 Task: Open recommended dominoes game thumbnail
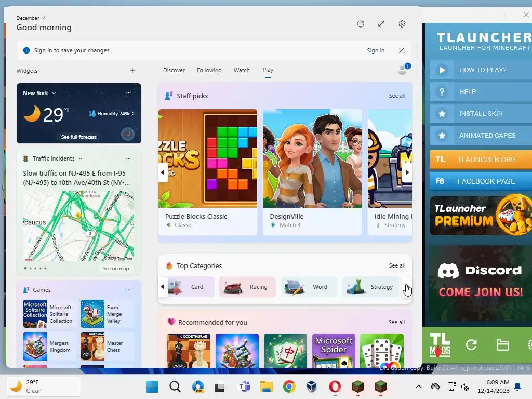pyautogui.click(x=382, y=351)
